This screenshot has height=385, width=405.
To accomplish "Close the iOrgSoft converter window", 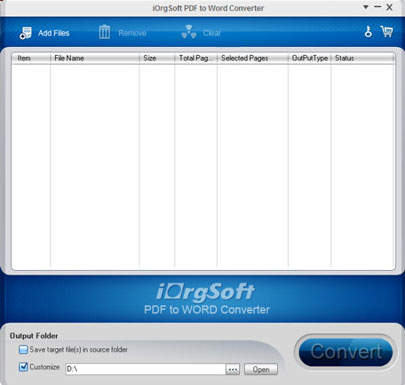I will 389,7.
